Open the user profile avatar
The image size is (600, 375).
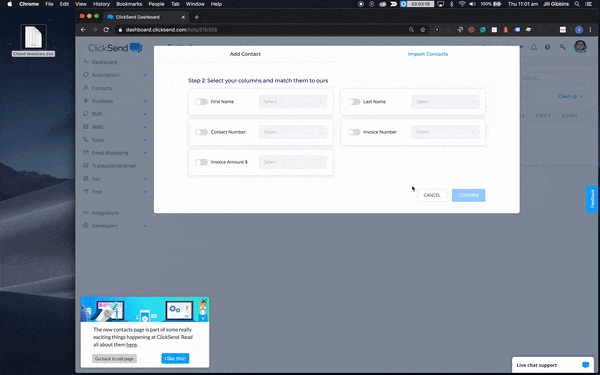pos(580,46)
